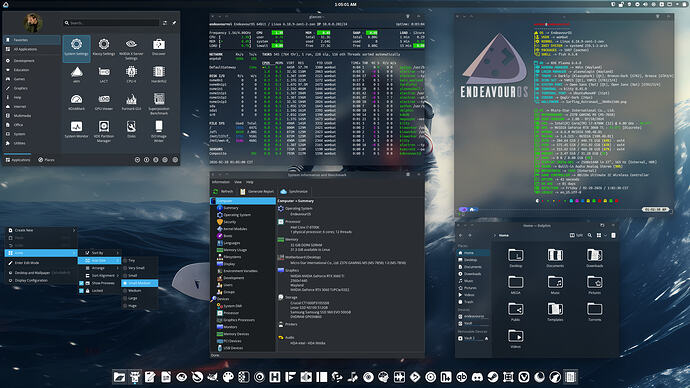Select the Huge icon size
This screenshot has width=690, height=388.
(x=139, y=305)
